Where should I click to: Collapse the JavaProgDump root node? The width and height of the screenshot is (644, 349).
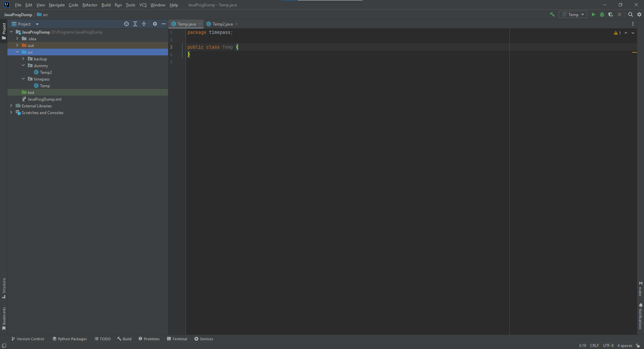[11, 32]
